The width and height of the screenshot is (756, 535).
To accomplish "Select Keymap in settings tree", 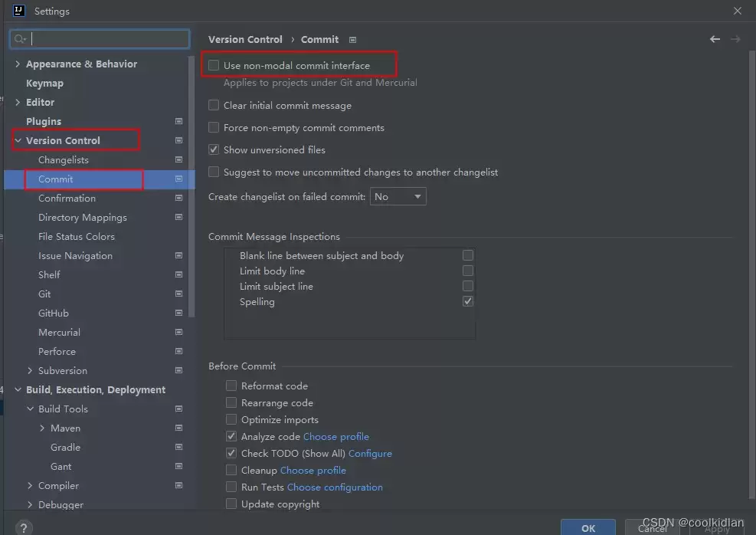I will 45,83.
